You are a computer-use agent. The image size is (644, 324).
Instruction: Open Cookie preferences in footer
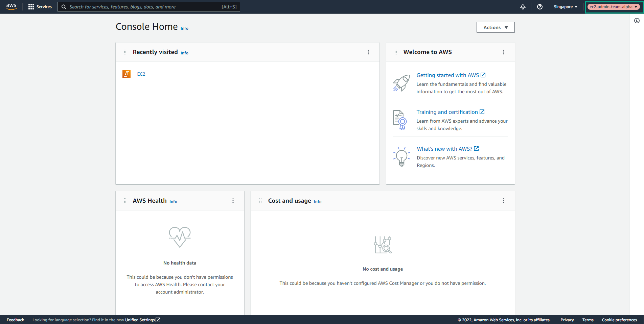click(619, 320)
